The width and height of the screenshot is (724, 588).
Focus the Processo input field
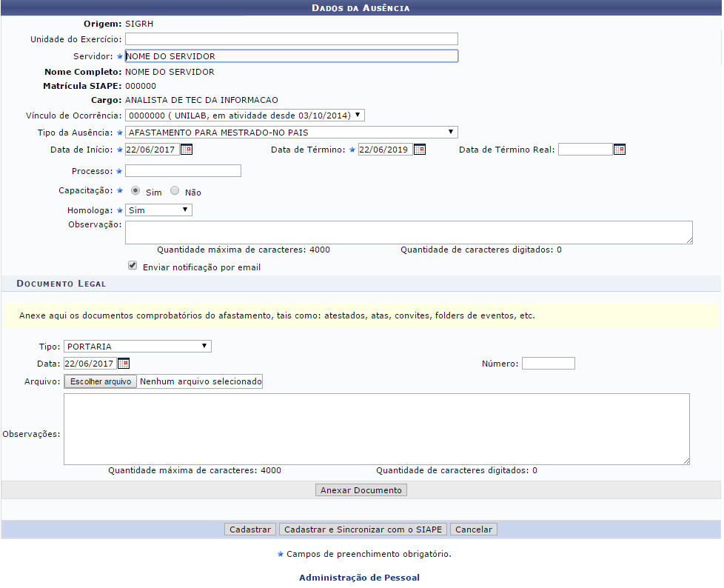click(x=183, y=171)
